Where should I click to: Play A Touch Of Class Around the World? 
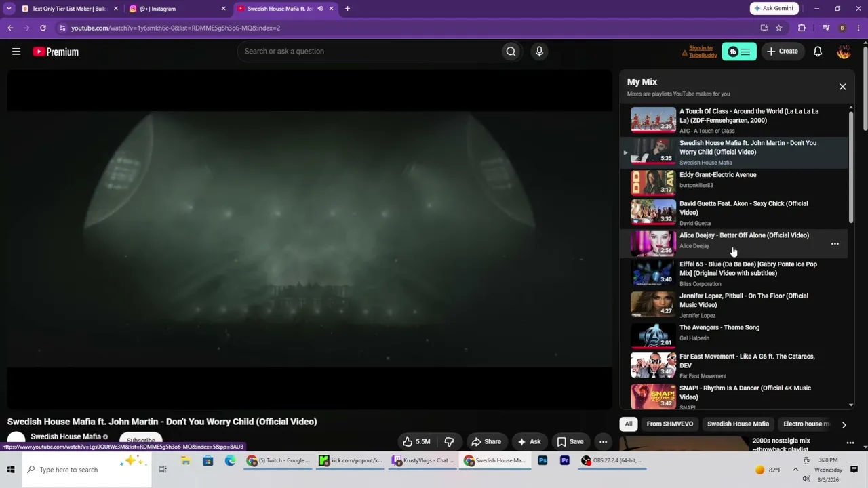tap(734, 121)
